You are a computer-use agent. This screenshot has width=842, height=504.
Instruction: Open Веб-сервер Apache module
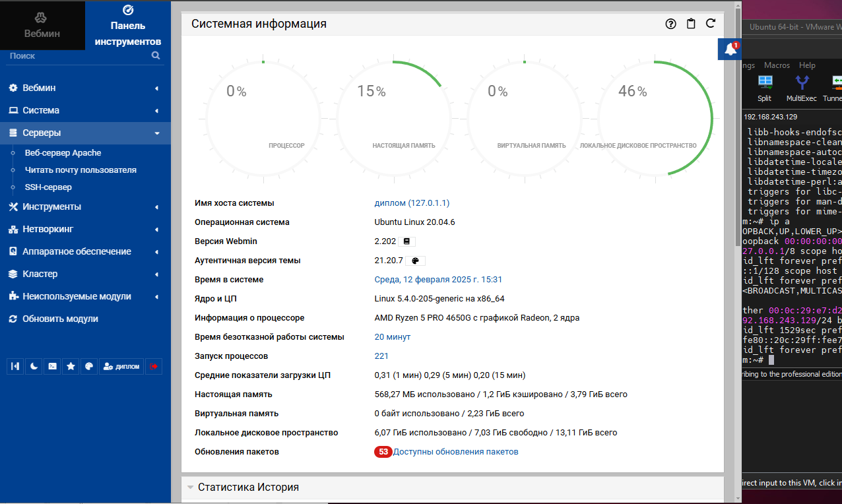click(63, 152)
